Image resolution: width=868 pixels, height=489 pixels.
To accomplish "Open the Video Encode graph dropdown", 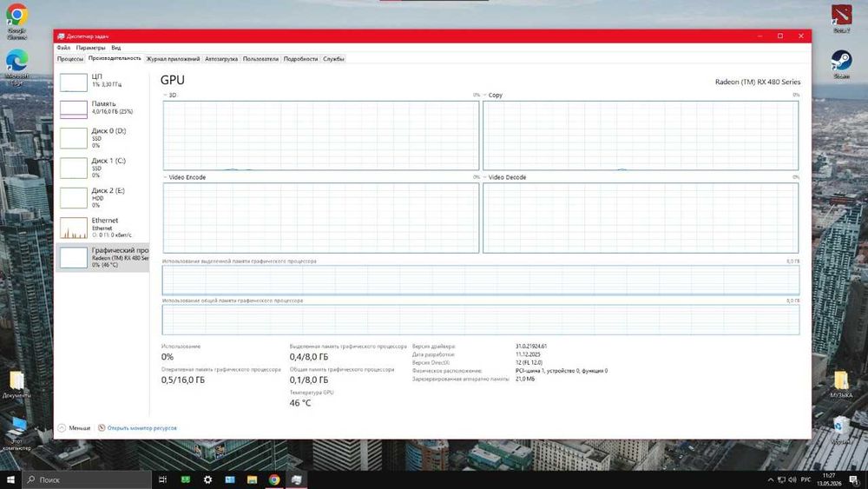I will coord(184,177).
